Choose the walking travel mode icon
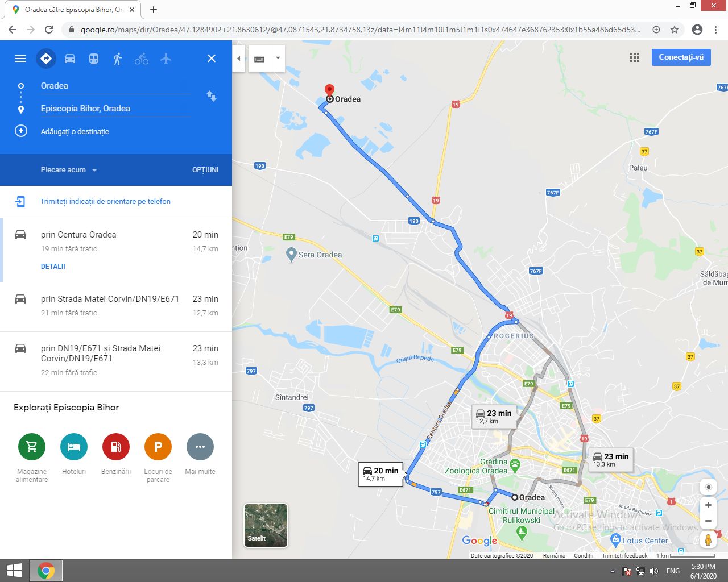 (x=118, y=59)
